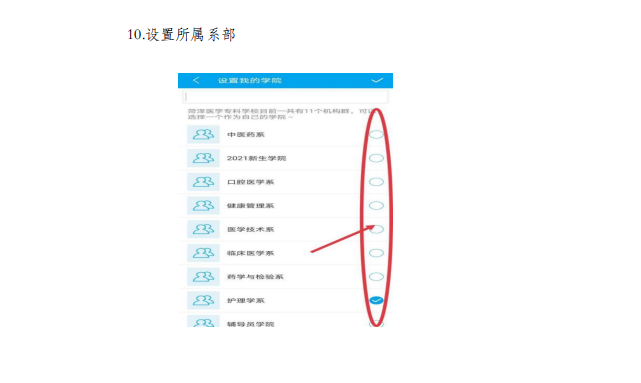Choose the 医学技术系 radio option
The height and width of the screenshot is (383, 641).
click(376, 229)
